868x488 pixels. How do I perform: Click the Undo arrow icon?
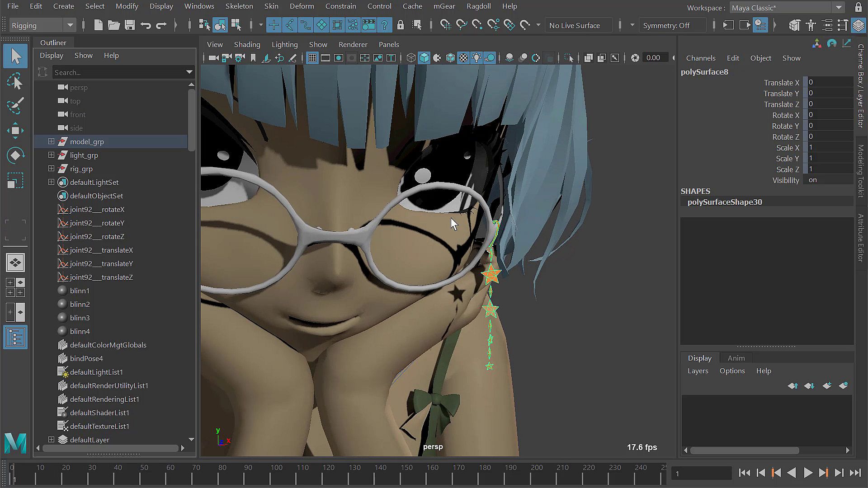pyautogui.click(x=146, y=25)
